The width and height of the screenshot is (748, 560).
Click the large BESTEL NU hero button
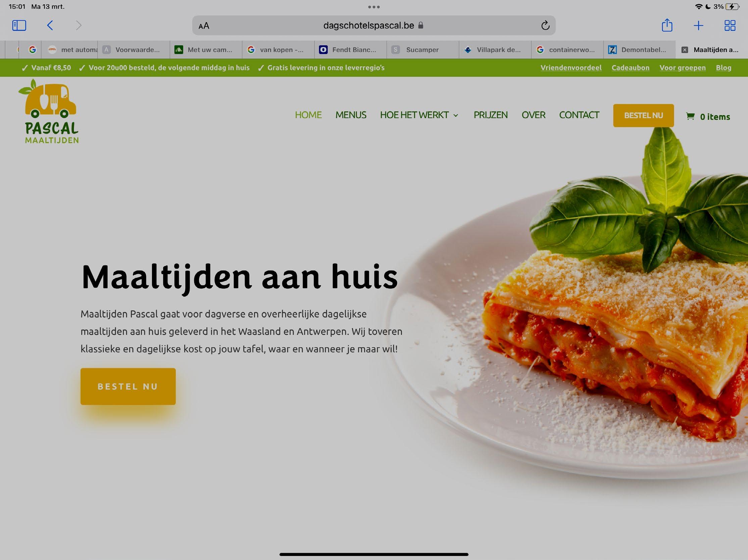tap(128, 387)
